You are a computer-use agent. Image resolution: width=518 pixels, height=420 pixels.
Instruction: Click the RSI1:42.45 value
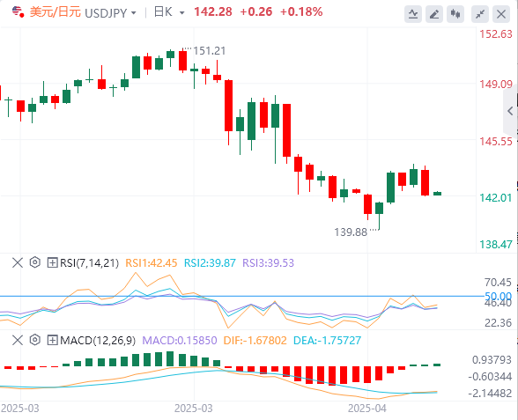pyautogui.click(x=152, y=262)
